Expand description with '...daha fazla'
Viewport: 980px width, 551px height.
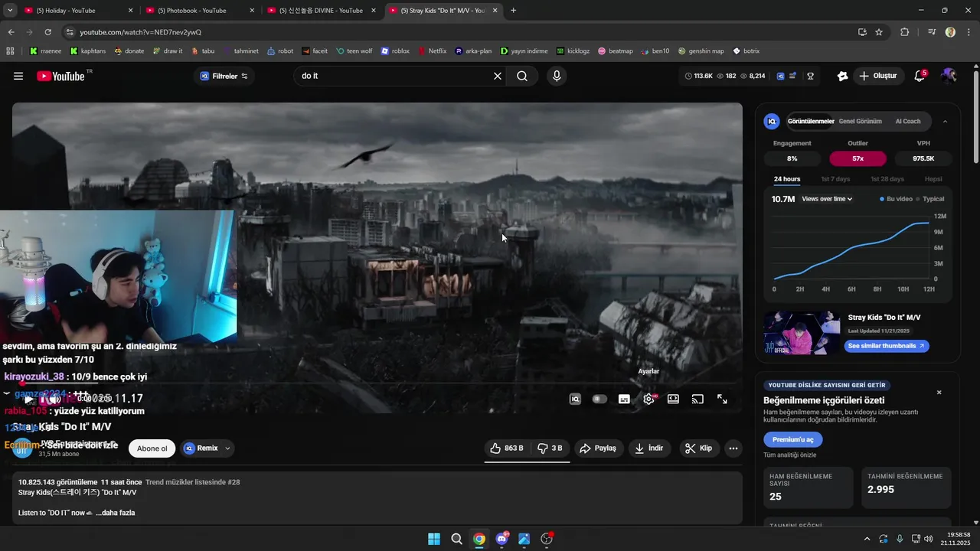116,513
